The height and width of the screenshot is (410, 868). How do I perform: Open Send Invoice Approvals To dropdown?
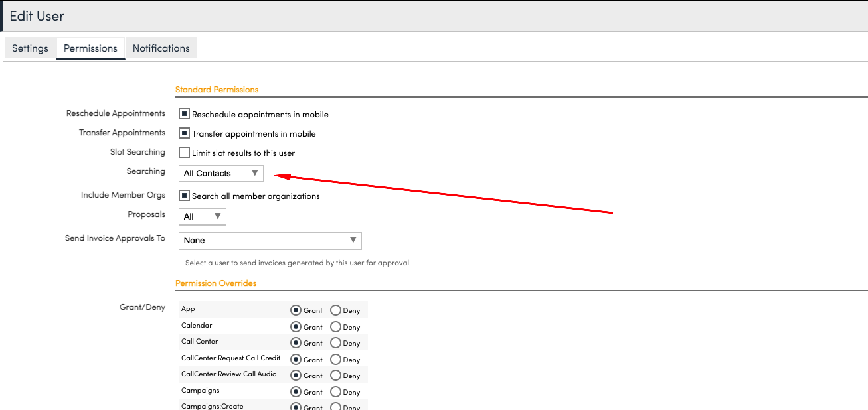270,240
